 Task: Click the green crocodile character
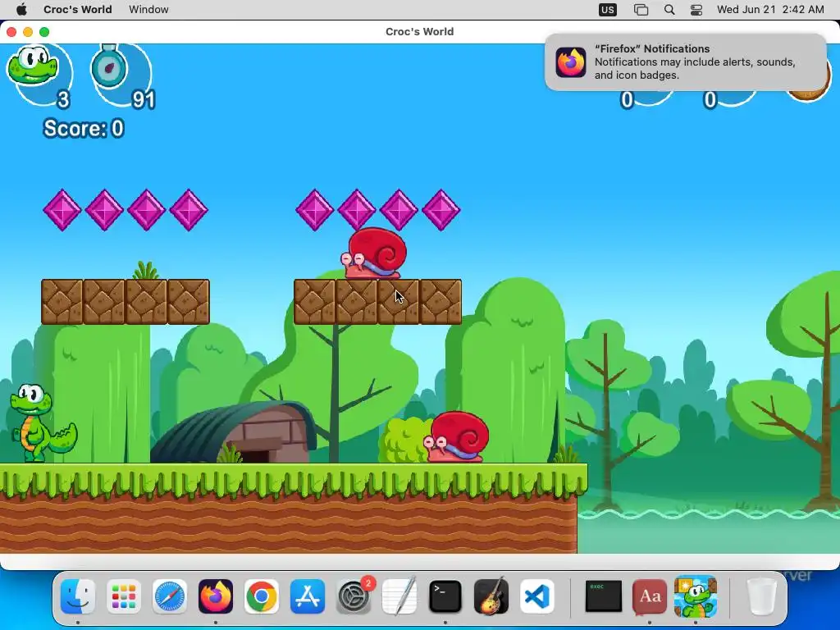43,423
